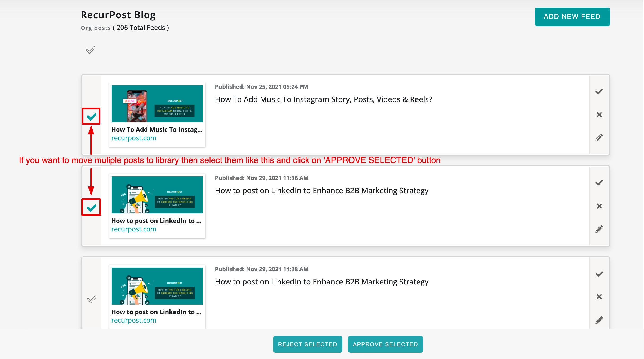Viewport: 644px width, 359px height.
Task: Open the selected LinkedIn post thumbnail image
Action: tap(157, 195)
